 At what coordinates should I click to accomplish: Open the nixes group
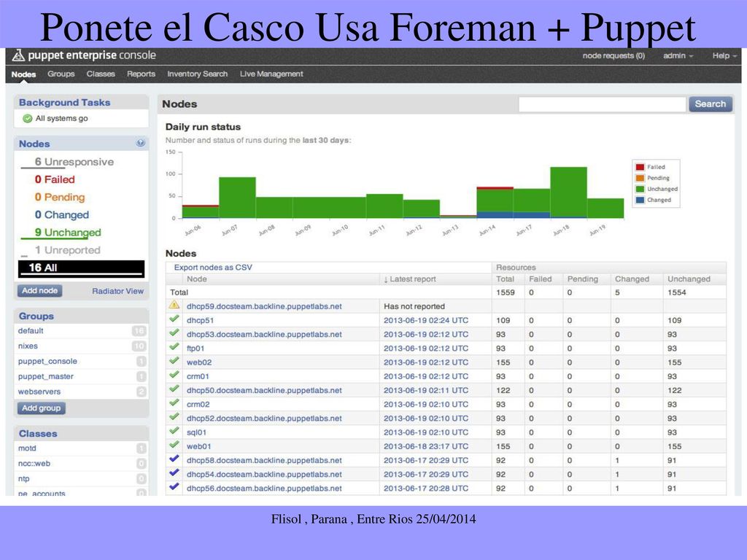pos(28,346)
